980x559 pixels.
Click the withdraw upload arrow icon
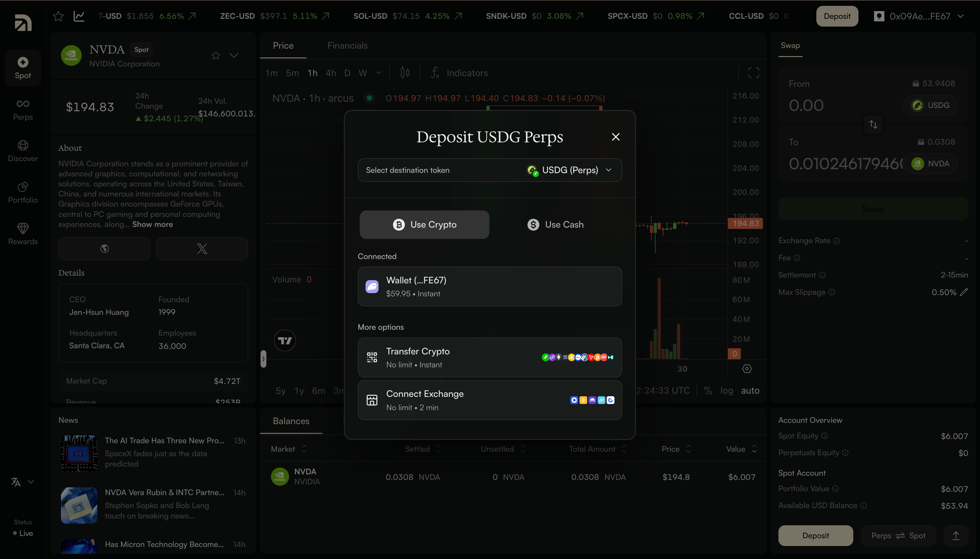[955, 536]
